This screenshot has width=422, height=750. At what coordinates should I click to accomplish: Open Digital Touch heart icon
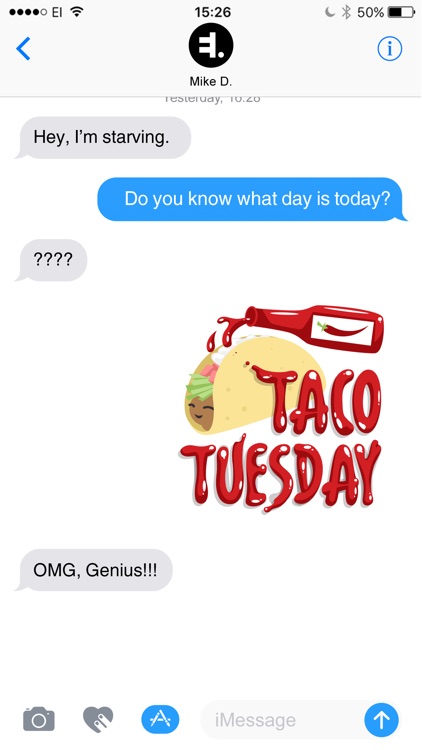(98, 719)
